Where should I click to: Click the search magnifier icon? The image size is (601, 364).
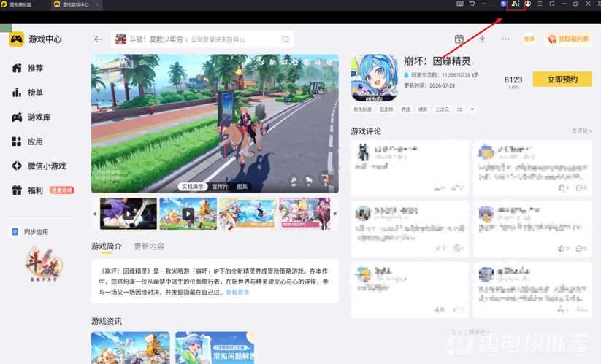point(286,39)
